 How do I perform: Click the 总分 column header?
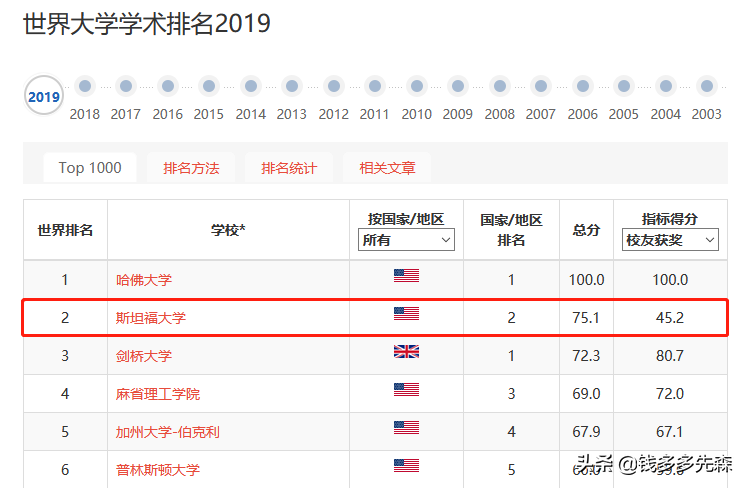586,230
